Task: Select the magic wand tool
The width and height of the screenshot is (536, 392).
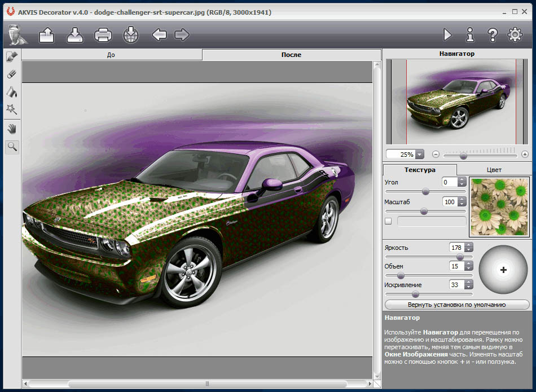Action: click(x=12, y=109)
